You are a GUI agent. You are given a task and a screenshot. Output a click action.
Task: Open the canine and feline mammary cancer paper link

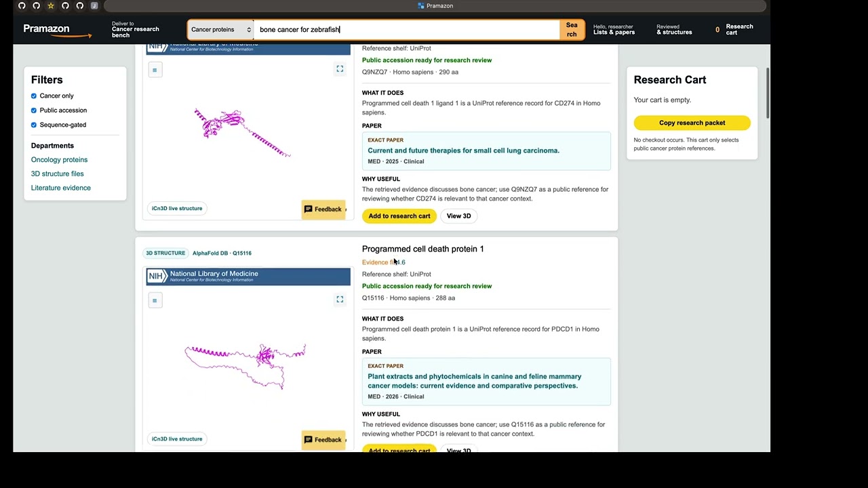click(x=475, y=381)
